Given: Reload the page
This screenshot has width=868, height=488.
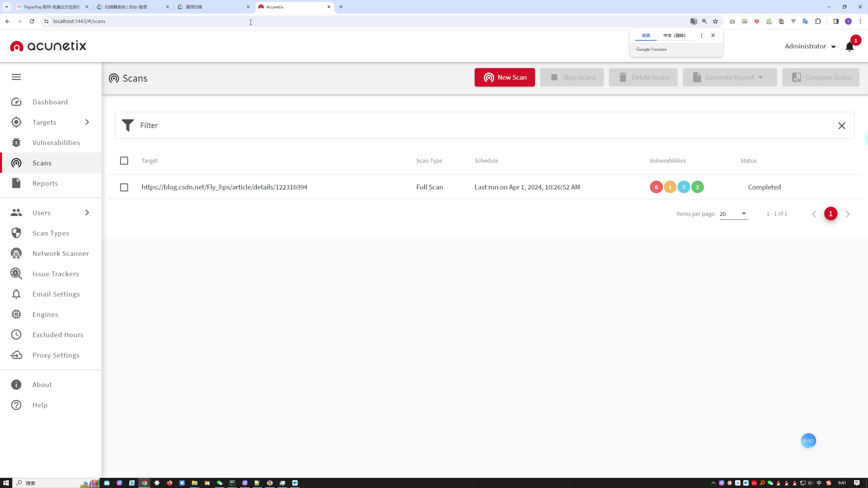Looking at the screenshot, I should click(x=32, y=21).
